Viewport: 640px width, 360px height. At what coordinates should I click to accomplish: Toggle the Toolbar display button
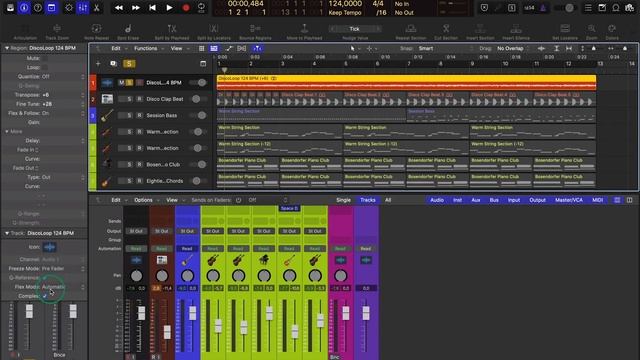pyautogui.click(x=51, y=8)
